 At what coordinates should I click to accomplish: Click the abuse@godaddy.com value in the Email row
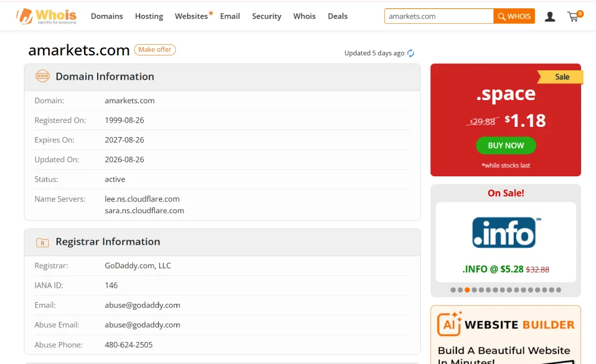142,305
